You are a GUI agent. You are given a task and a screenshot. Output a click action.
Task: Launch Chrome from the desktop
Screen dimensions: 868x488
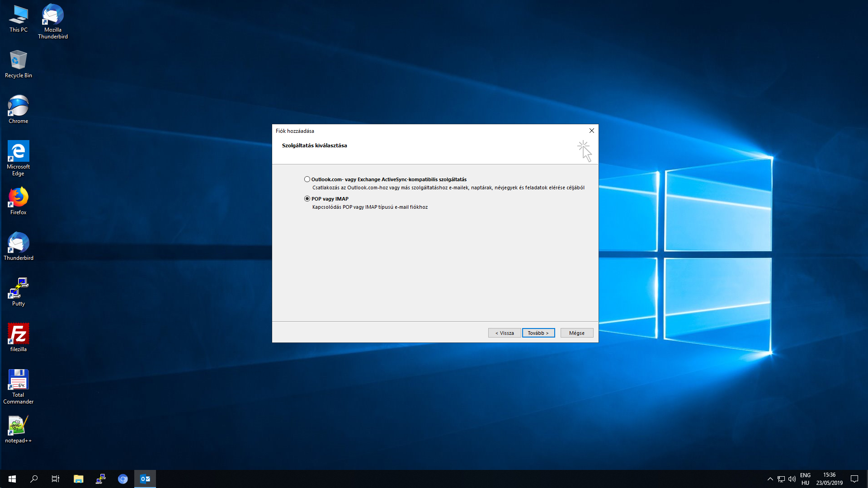coord(19,109)
